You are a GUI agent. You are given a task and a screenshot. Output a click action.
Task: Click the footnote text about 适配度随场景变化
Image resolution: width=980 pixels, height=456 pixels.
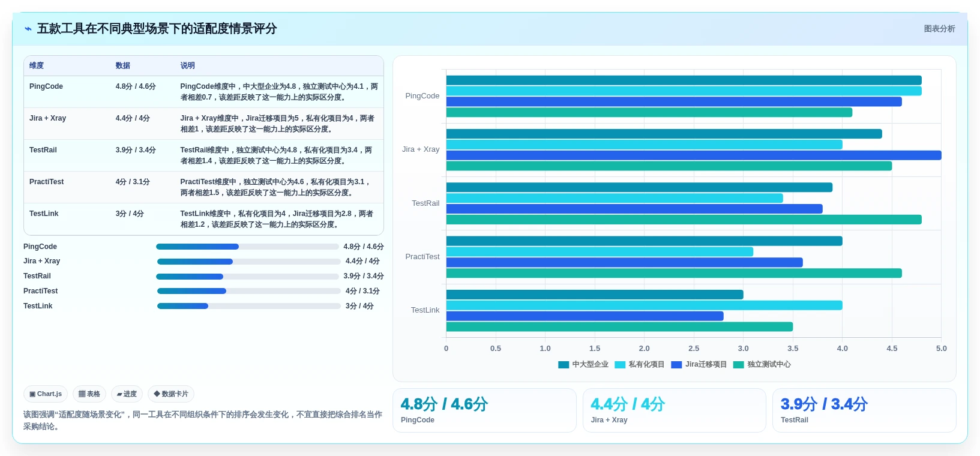[203, 421]
